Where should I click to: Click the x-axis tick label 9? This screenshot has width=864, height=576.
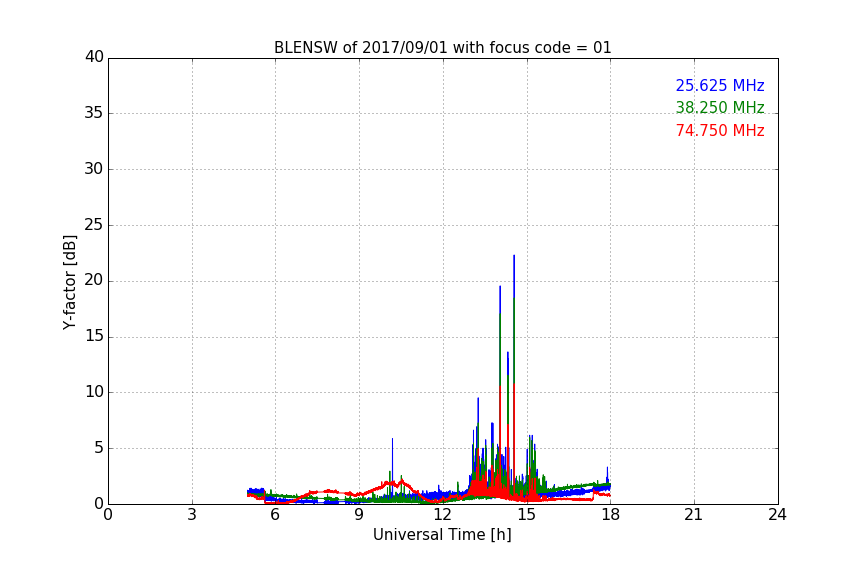point(359,515)
